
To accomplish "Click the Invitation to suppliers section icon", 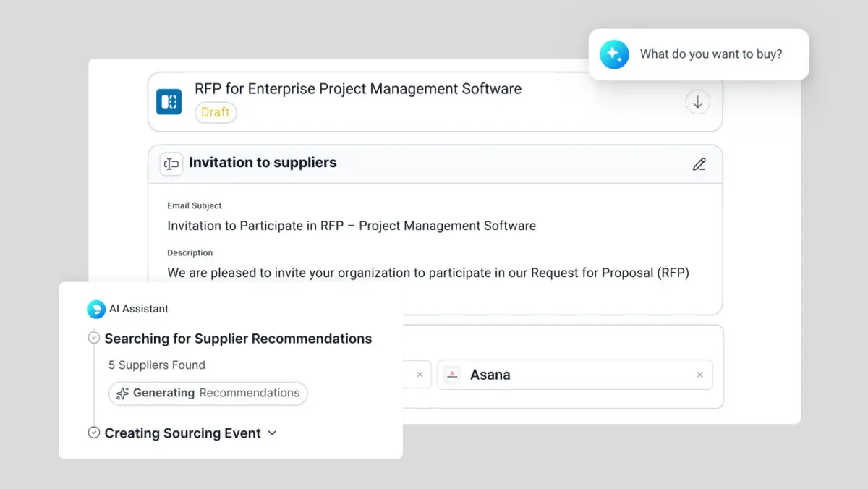I will tap(171, 163).
